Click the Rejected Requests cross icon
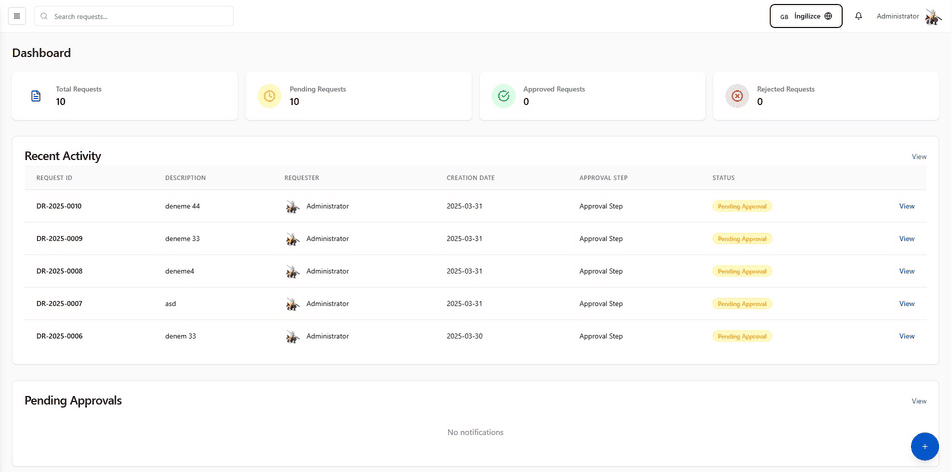 (737, 96)
